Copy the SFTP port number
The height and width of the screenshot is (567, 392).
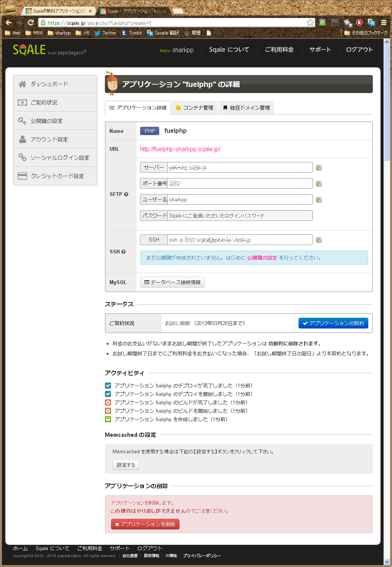coord(319,184)
